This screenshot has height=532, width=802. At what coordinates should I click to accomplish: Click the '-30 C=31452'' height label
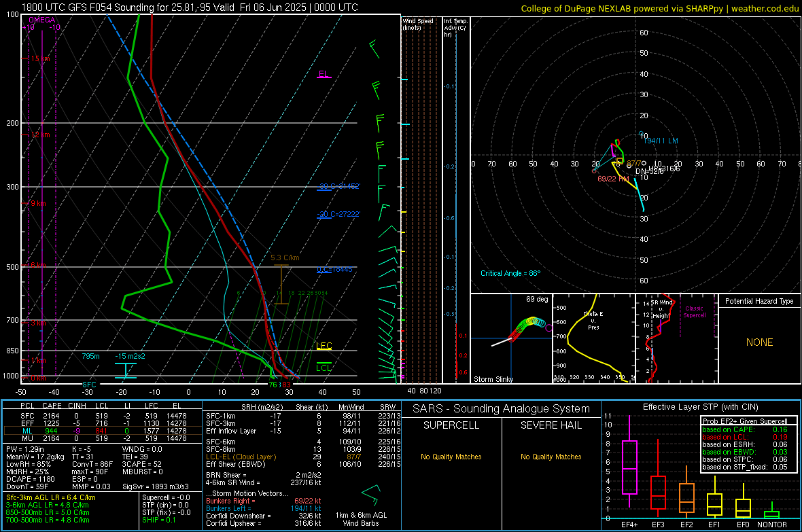[x=339, y=186]
